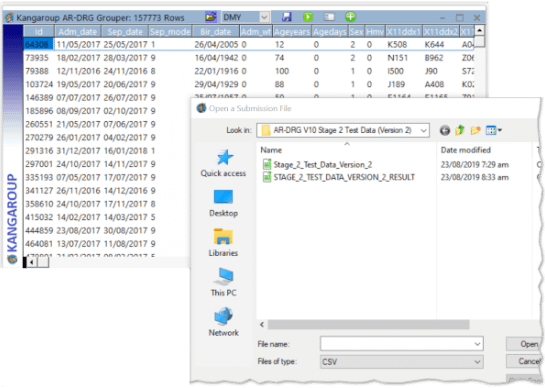Go up one folder level icon

coord(460,130)
